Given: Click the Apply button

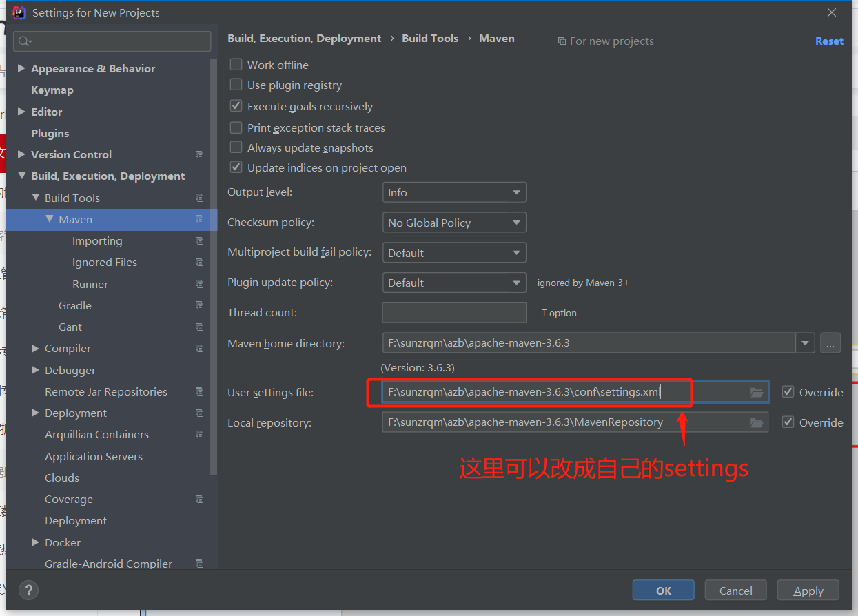Looking at the screenshot, I should click(x=808, y=591).
